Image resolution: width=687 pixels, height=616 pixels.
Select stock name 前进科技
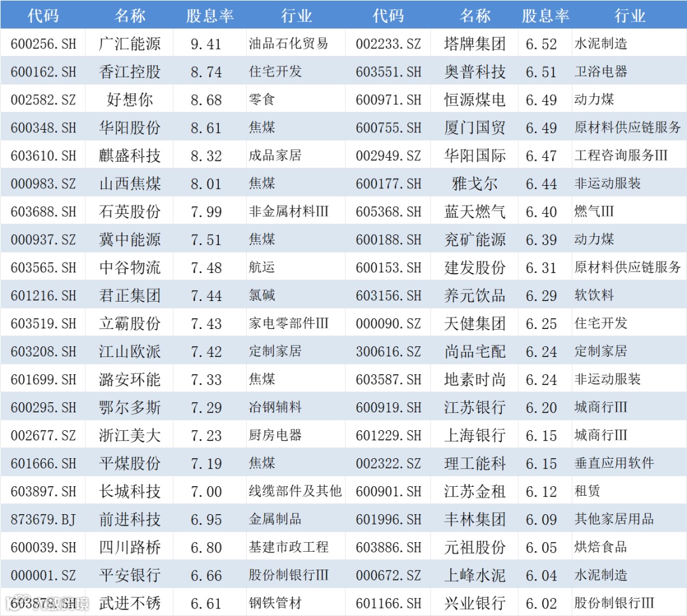pyautogui.click(x=130, y=519)
